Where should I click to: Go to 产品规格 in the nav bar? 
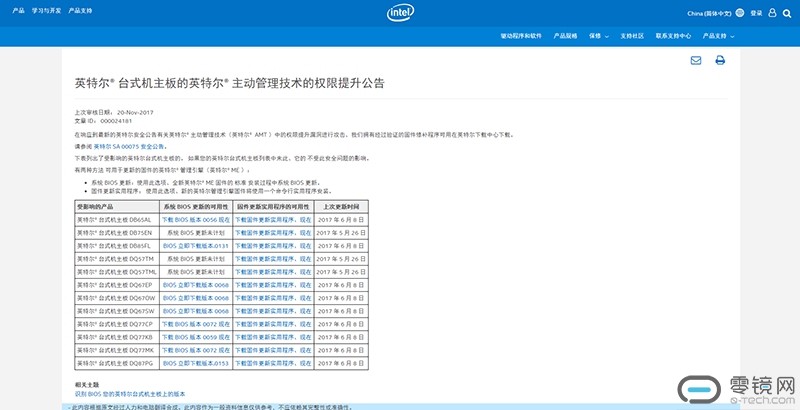(x=565, y=36)
